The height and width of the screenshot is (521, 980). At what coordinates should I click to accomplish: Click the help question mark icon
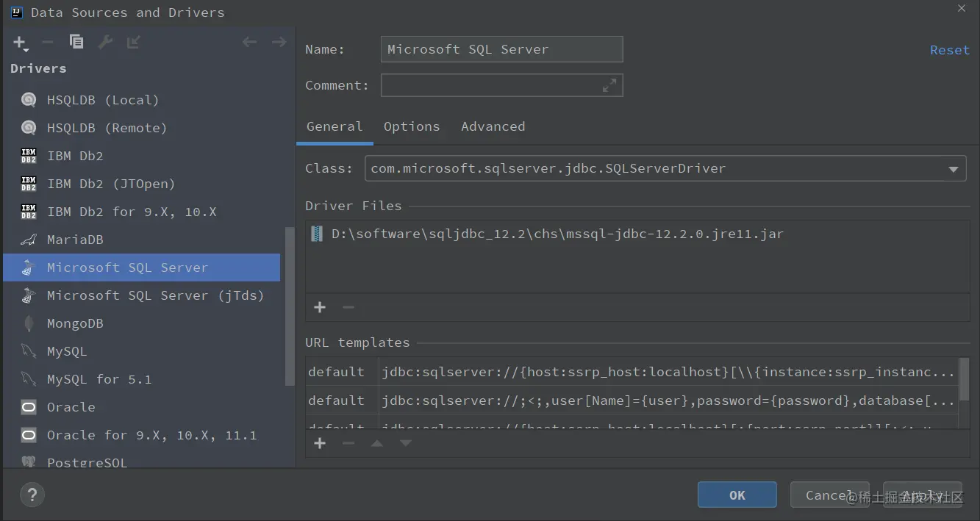pyautogui.click(x=32, y=495)
